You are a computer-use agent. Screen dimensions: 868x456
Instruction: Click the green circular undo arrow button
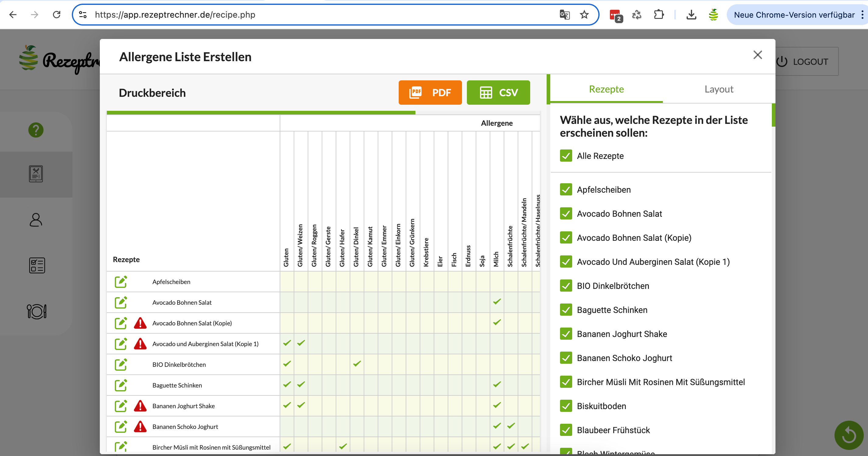849,435
